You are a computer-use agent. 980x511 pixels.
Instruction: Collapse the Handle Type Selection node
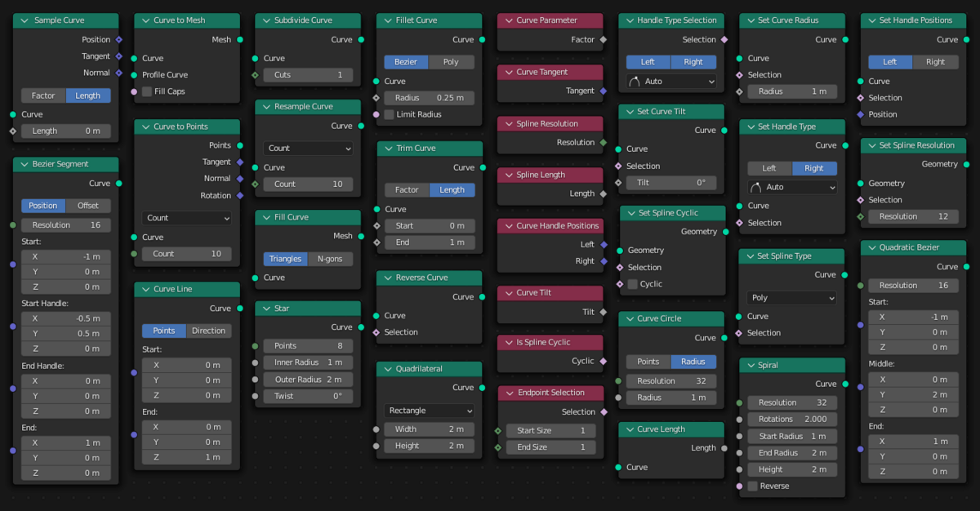click(629, 20)
